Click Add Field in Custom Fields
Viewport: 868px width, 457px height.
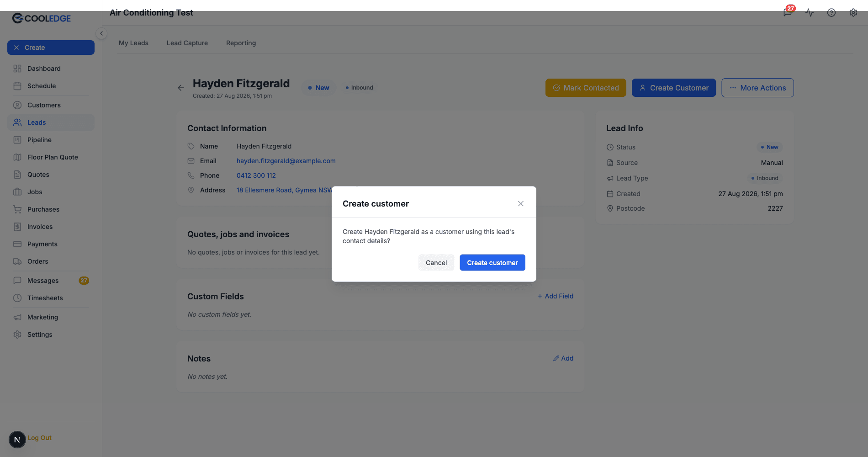coord(555,296)
